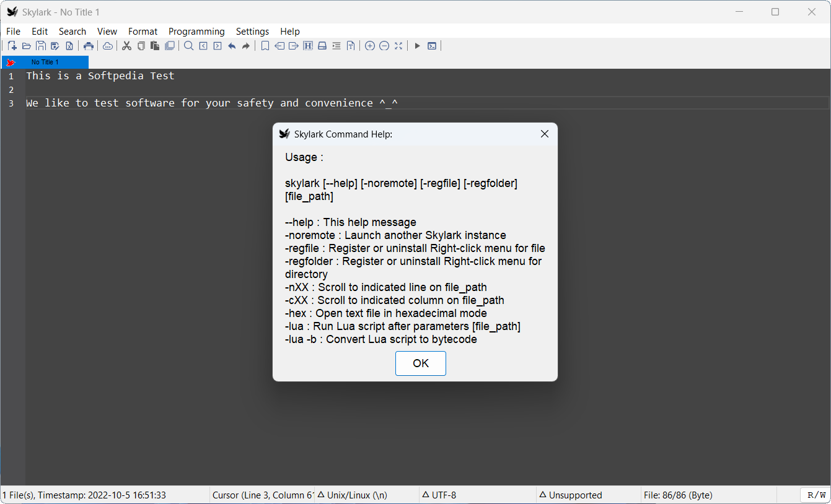
Task: Click the Zoom Out minus icon
Action: 384,46
